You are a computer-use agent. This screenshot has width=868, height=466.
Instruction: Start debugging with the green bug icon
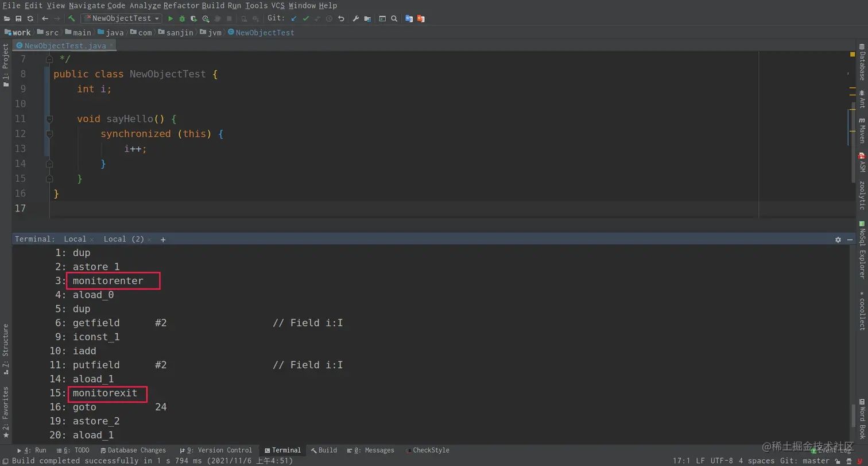click(x=182, y=18)
